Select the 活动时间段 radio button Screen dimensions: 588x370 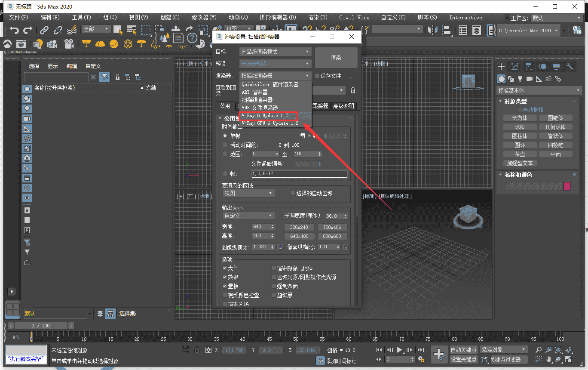225,145
